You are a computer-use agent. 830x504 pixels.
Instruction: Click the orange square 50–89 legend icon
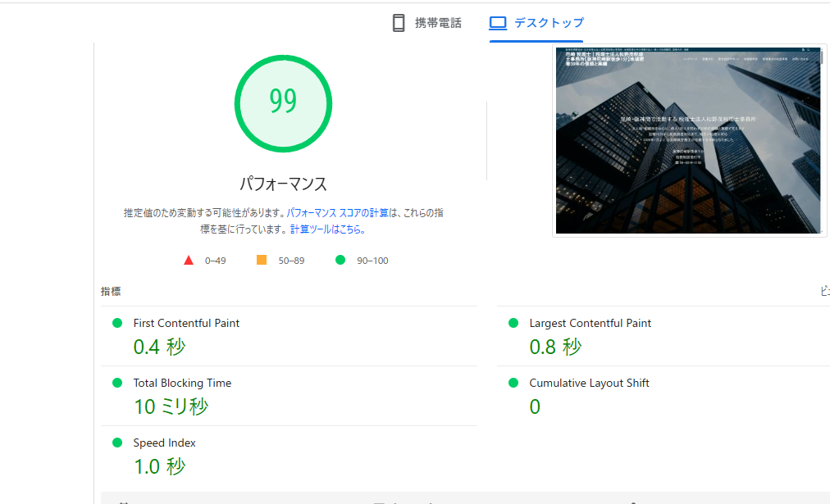(262, 261)
